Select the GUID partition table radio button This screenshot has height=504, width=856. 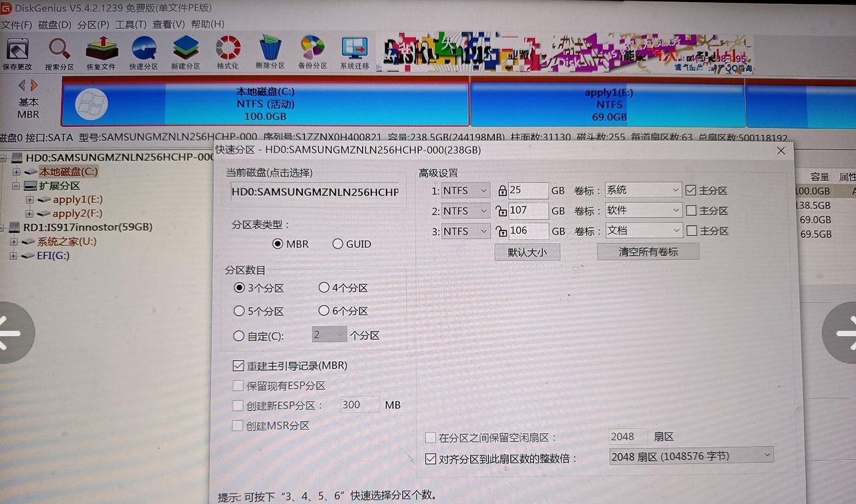[x=338, y=244]
